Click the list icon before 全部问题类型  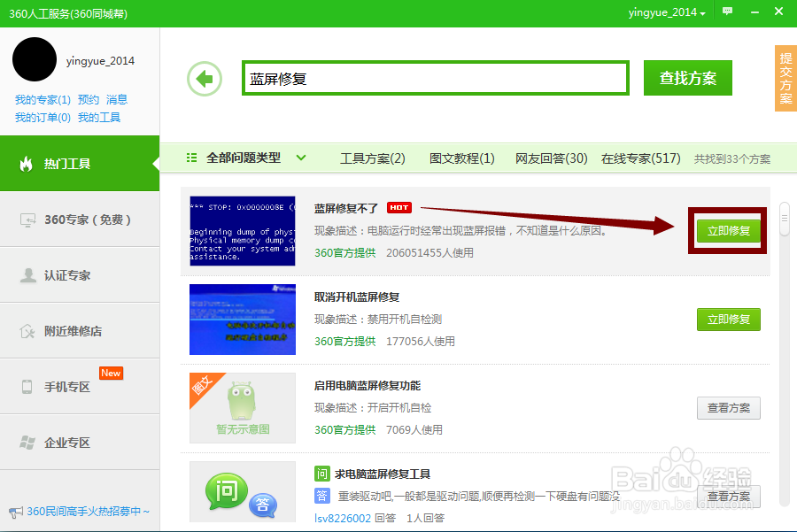[191, 158]
